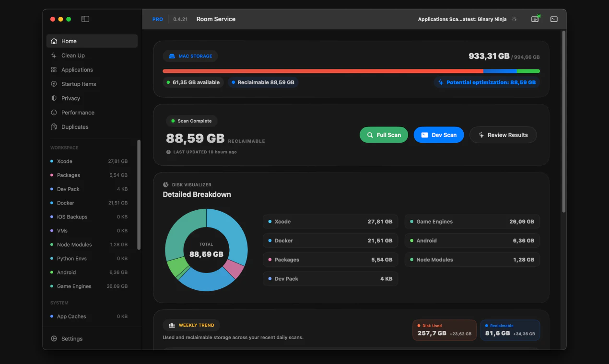Toggle the sidebar panel icon
The height and width of the screenshot is (364, 609).
(85, 19)
